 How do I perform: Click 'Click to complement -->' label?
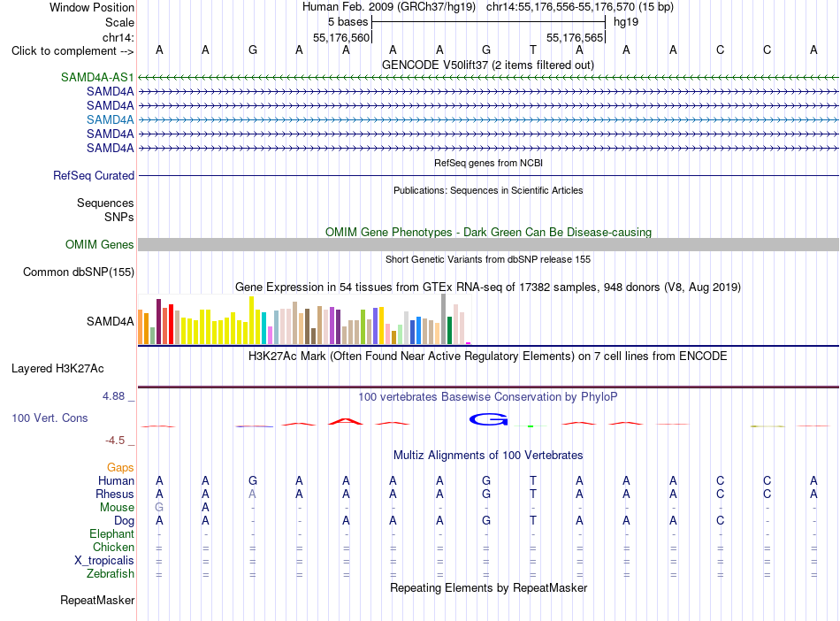73,51
